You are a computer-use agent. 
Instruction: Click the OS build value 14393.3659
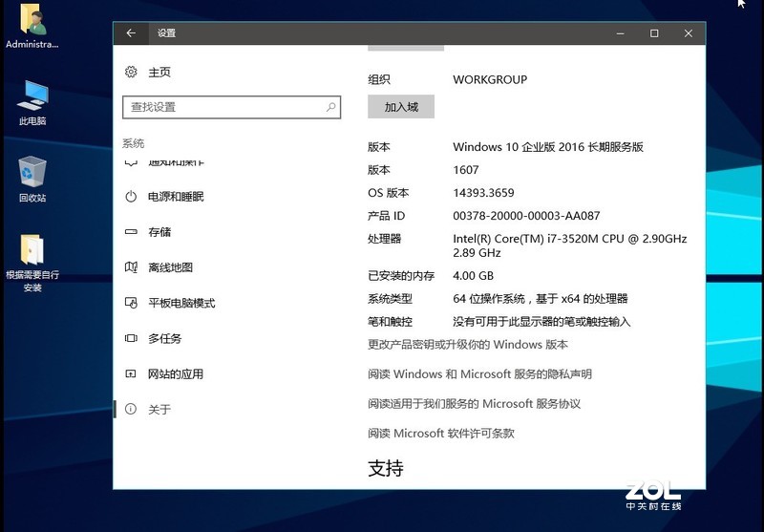pos(483,192)
